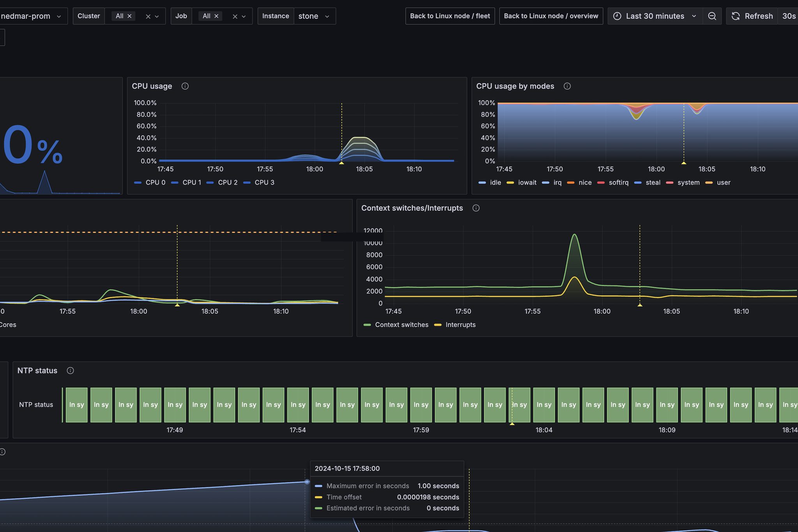Click the zoom out time range icon
The height and width of the screenshot is (532, 798).
coord(712,16)
